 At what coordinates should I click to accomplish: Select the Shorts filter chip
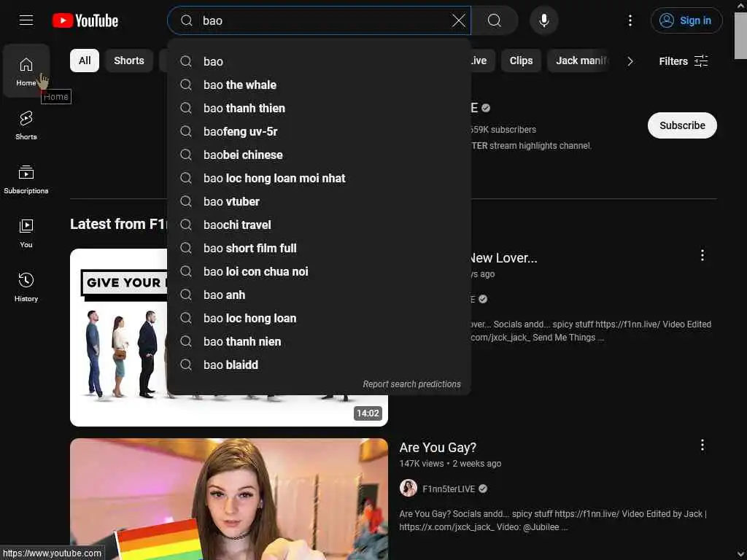click(x=129, y=61)
